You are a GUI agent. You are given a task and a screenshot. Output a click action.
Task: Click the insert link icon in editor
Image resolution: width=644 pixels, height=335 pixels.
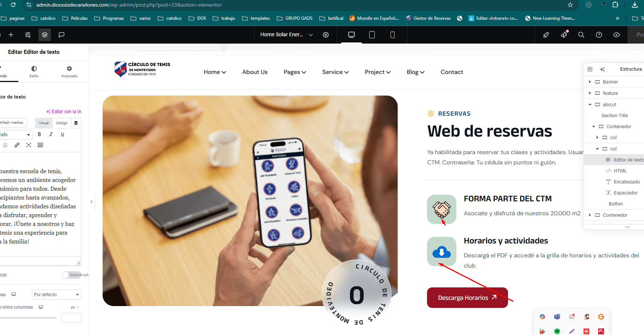pyautogui.click(x=17, y=145)
